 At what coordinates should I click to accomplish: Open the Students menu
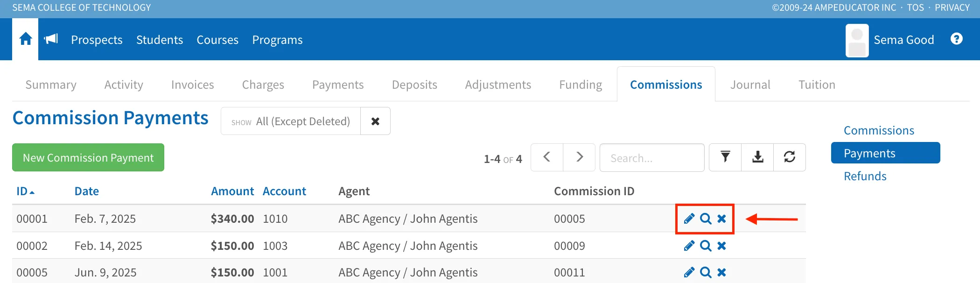point(160,40)
